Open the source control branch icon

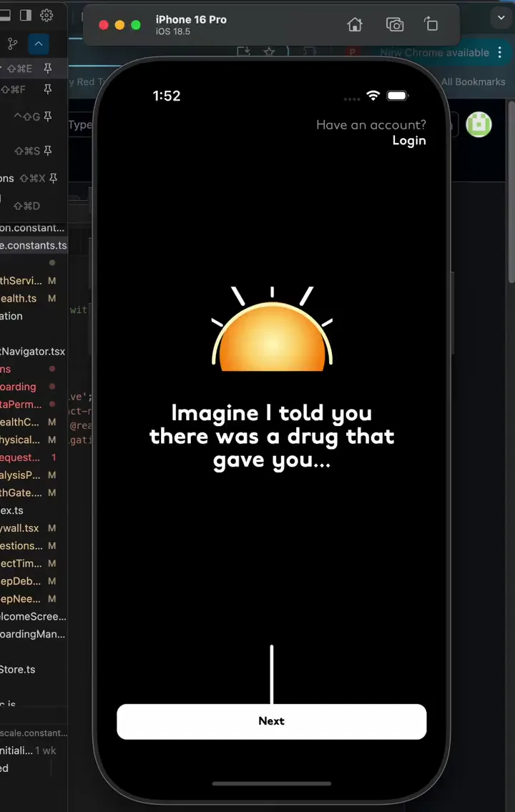pyautogui.click(x=13, y=44)
